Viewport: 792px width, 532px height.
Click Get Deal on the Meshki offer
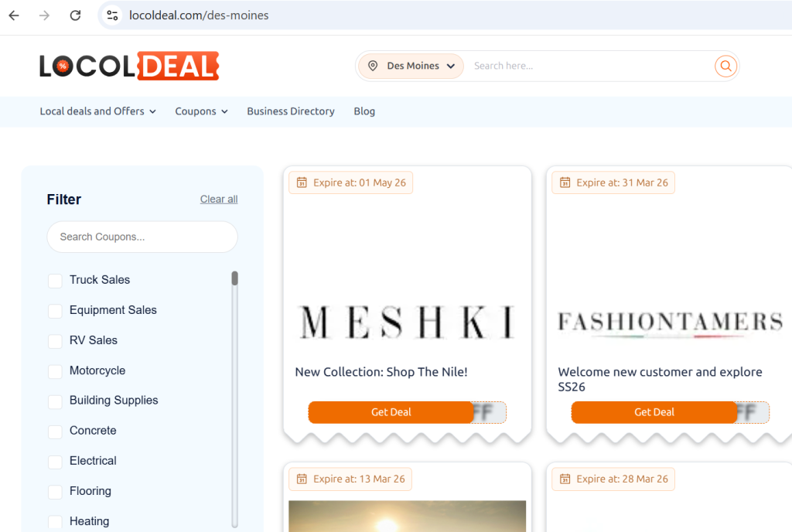coord(391,412)
